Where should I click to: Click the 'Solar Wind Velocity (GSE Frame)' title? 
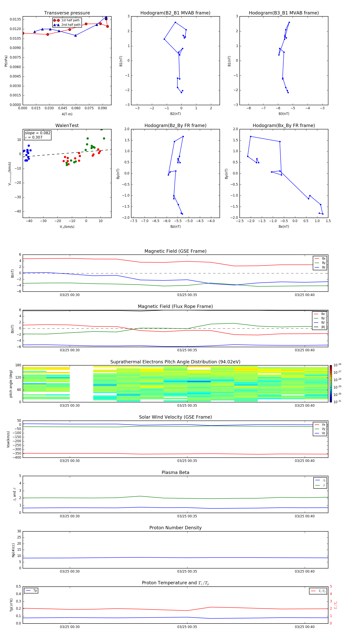pyautogui.click(x=175, y=417)
